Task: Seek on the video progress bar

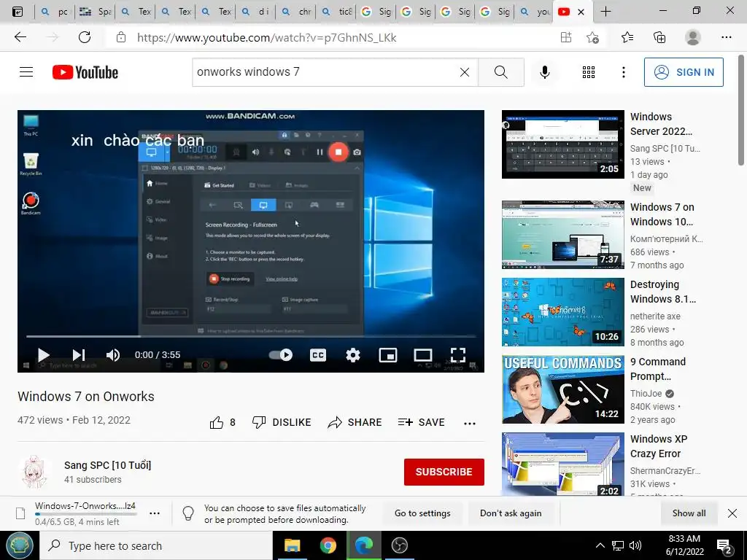Action: pyautogui.click(x=251, y=336)
